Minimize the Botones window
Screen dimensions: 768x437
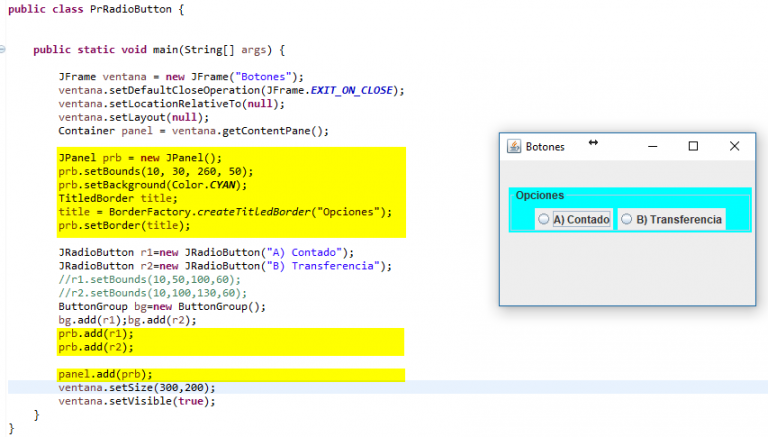tap(652, 146)
